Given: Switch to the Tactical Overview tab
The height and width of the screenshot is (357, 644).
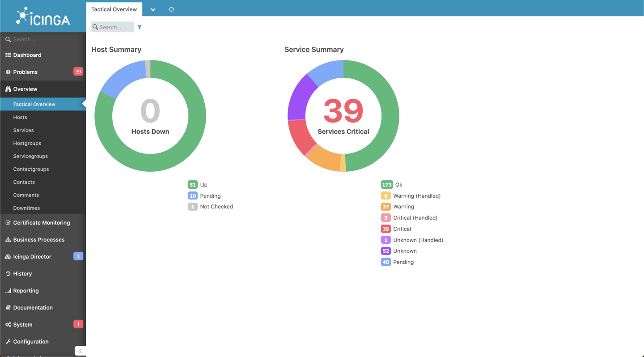Looking at the screenshot, I should (114, 9).
